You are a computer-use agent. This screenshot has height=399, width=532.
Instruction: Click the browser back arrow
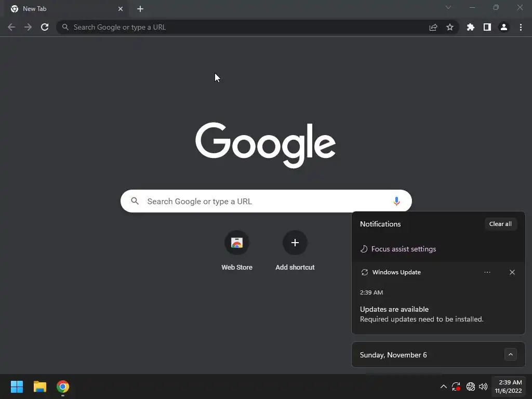[11, 27]
